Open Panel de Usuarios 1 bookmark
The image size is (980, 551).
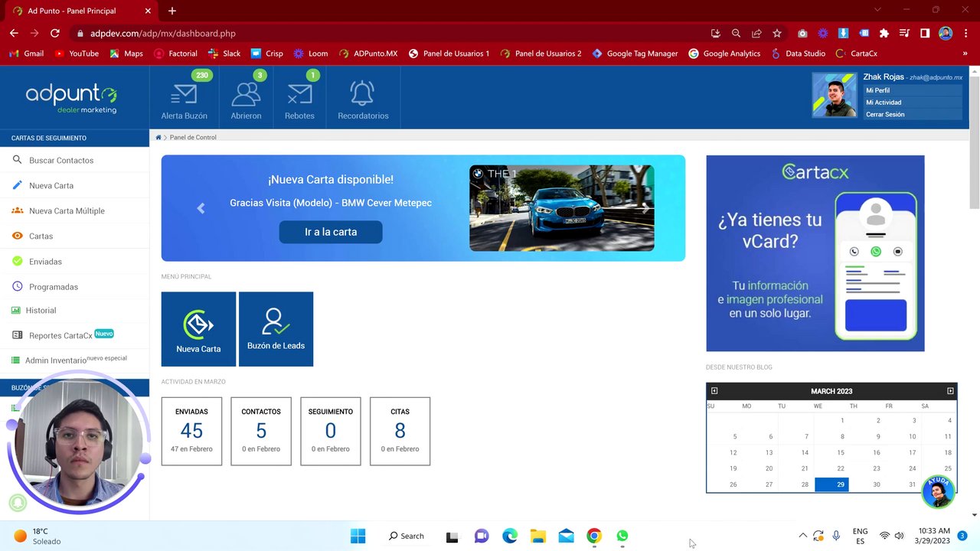point(449,54)
